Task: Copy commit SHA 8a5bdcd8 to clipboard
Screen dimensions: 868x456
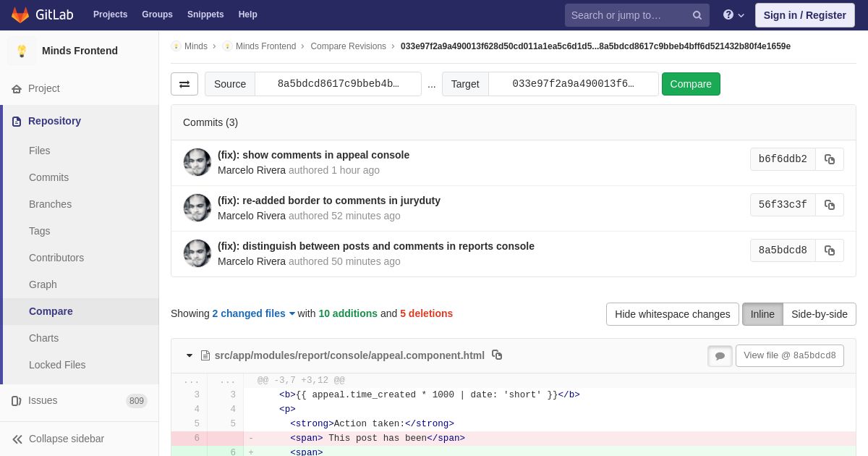Action: (830, 250)
